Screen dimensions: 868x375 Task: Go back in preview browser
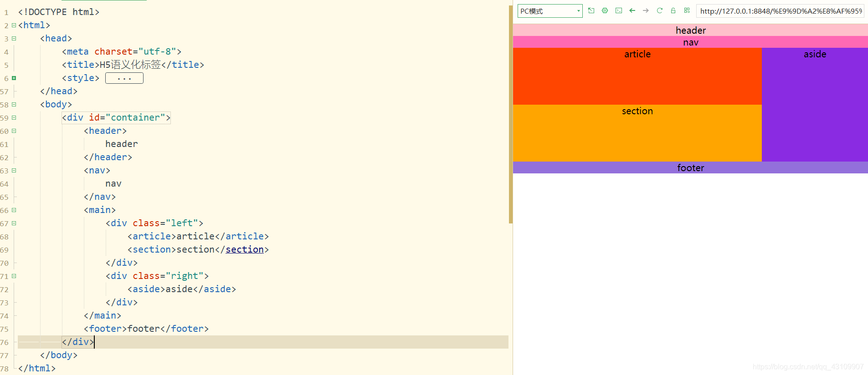click(632, 10)
